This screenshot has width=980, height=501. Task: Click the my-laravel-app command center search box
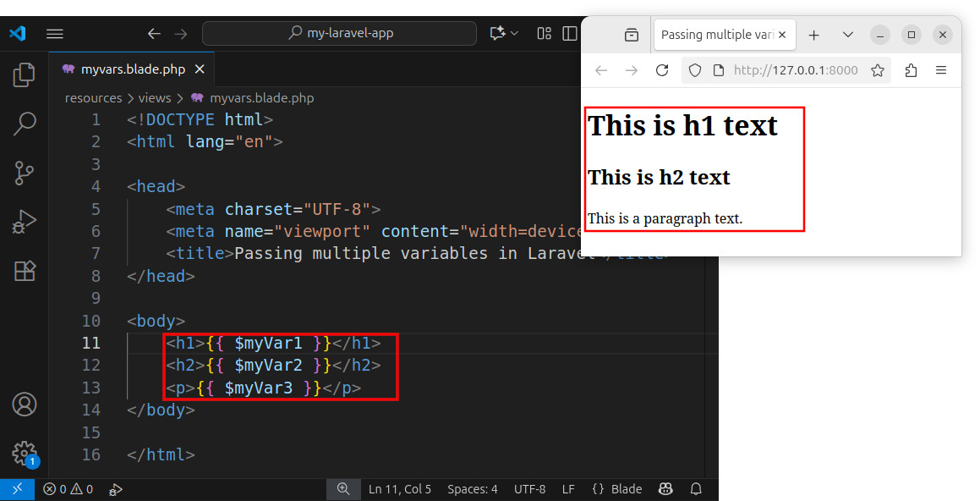(339, 33)
